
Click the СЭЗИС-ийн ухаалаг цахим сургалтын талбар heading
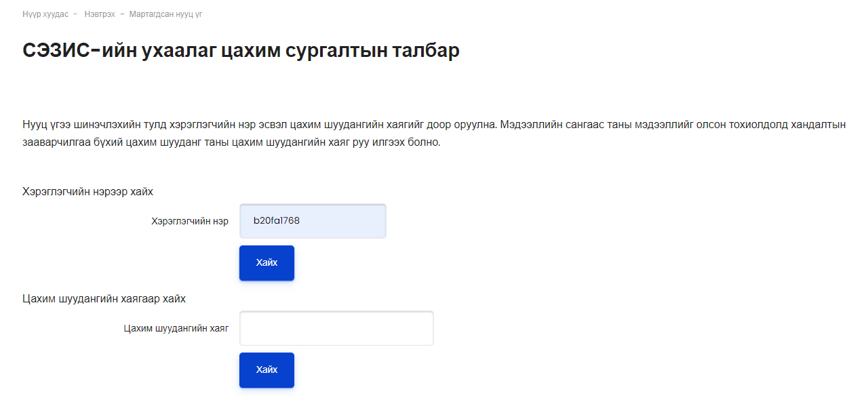(241, 50)
